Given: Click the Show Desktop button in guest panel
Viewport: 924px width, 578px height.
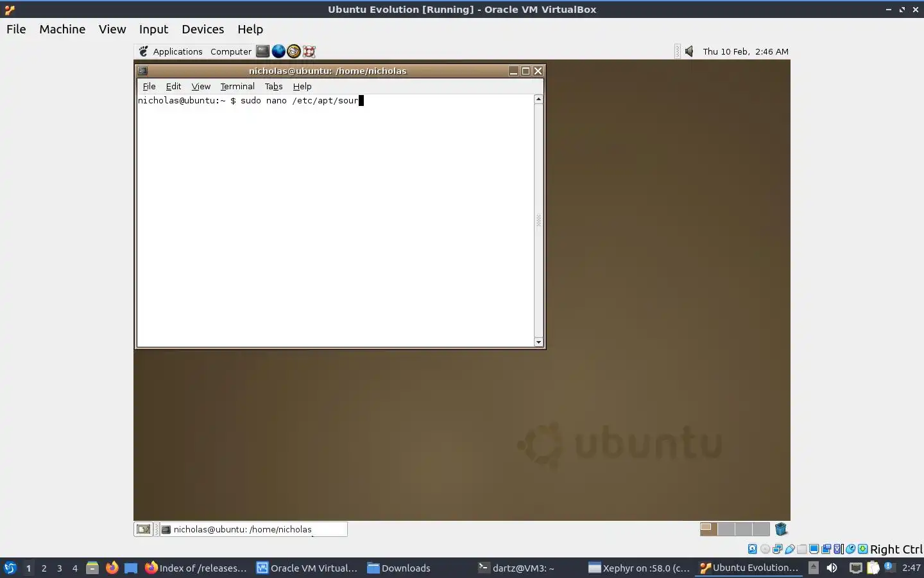Looking at the screenshot, I should [143, 529].
